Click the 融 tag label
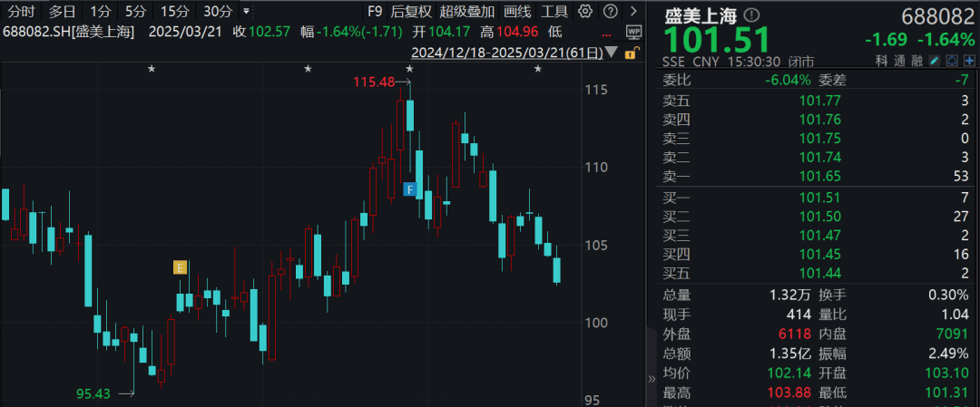980x407 pixels. (x=916, y=61)
